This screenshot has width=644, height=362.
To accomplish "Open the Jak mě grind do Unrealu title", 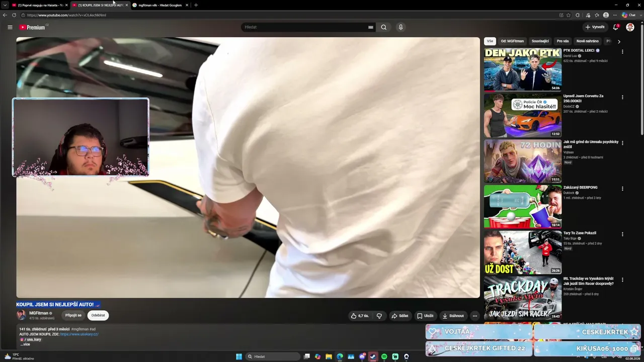I will [591, 144].
